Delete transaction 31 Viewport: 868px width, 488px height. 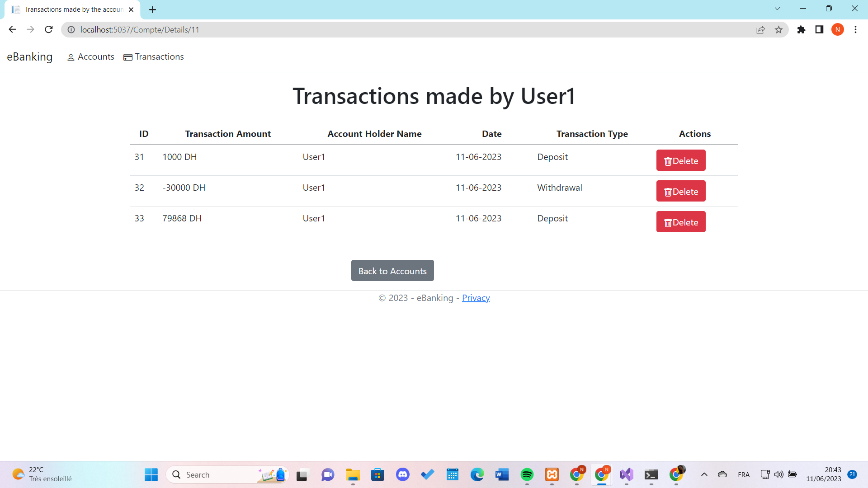click(x=680, y=160)
